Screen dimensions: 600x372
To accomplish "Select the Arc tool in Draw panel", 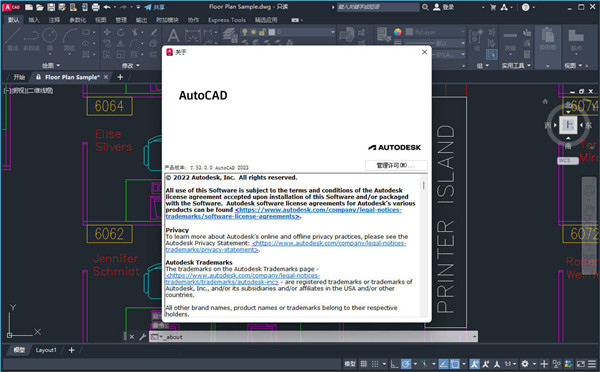I will click(x=69, y=40).
